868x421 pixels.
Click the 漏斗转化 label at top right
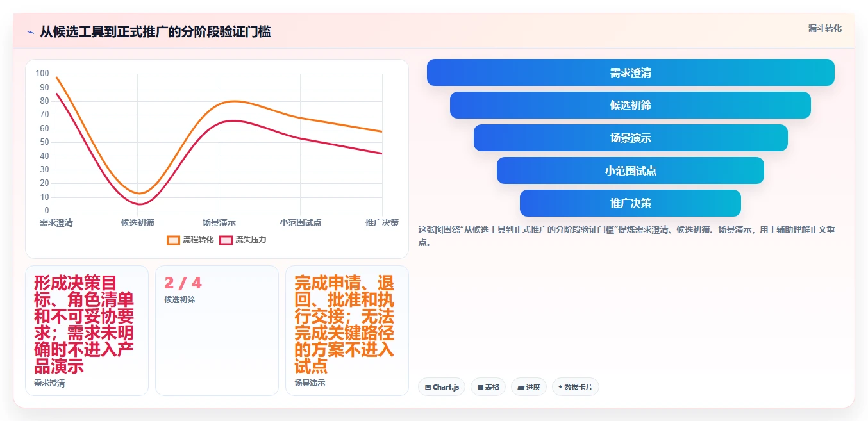[825, 28]
